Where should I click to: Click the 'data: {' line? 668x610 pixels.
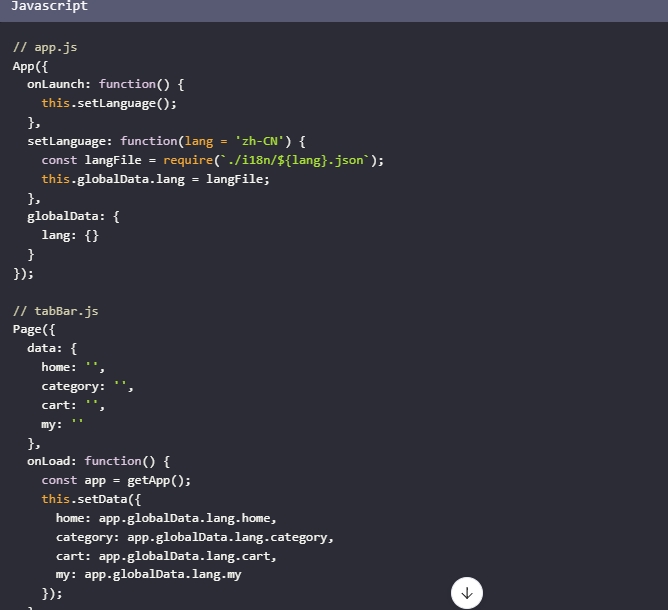[52, 348]
